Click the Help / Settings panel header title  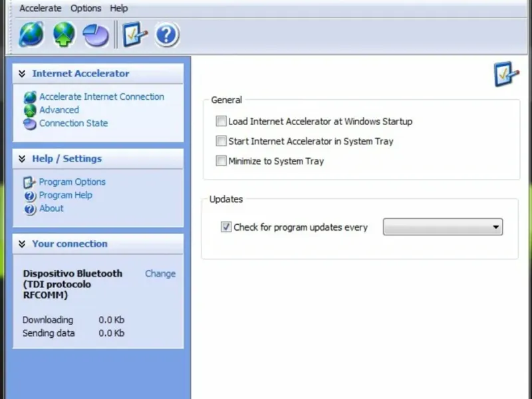(x=67, y=159)
